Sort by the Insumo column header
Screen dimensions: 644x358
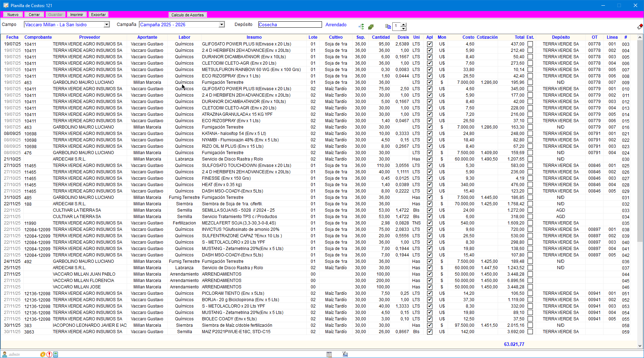pyautogui.click(x=254, y=37)
